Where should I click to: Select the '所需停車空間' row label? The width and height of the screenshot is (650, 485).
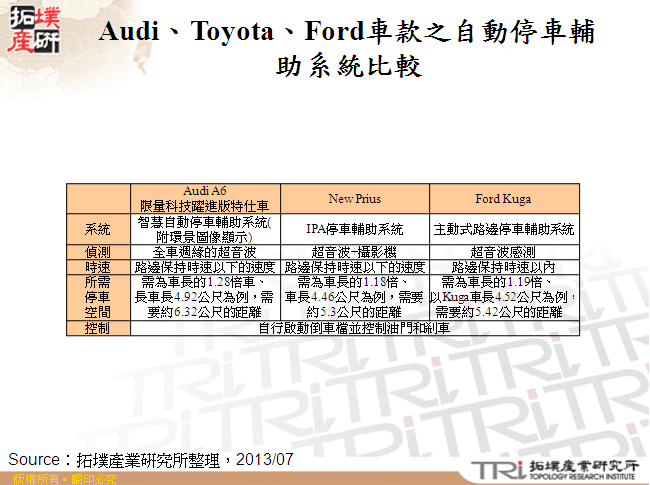[x=98, y=297]
